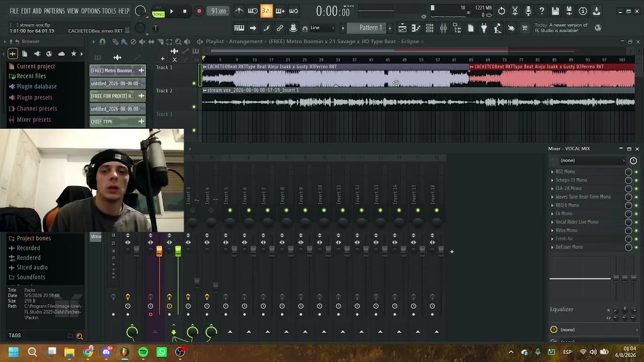Toggle multilink to controllers icon

click(x=280, y=28)
